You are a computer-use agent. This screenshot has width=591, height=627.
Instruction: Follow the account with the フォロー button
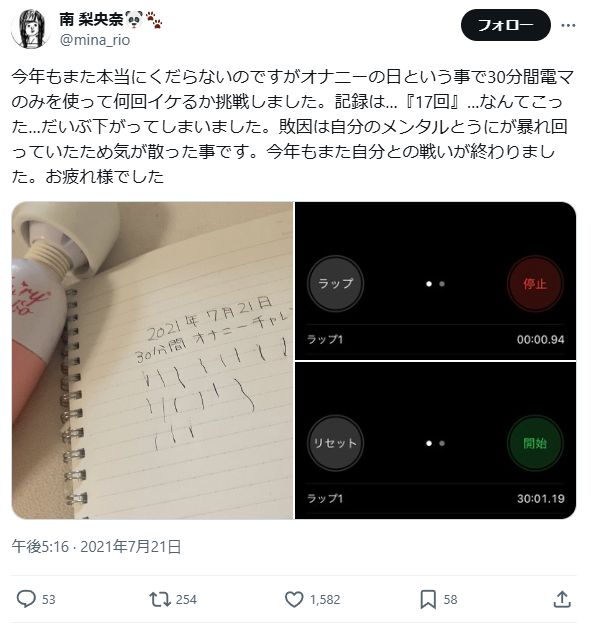tap(505, 25)
